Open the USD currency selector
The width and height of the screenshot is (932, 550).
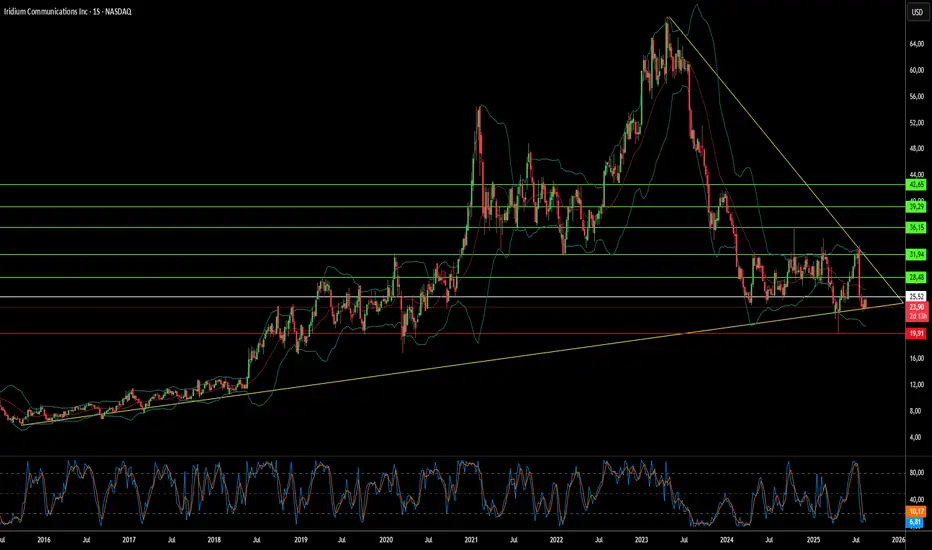[x=915, y=12]
